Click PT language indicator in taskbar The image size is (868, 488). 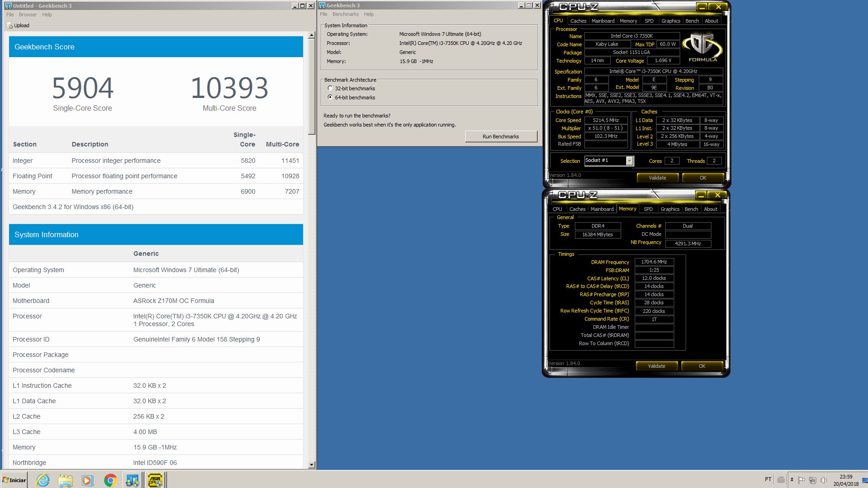click(768, 479)
